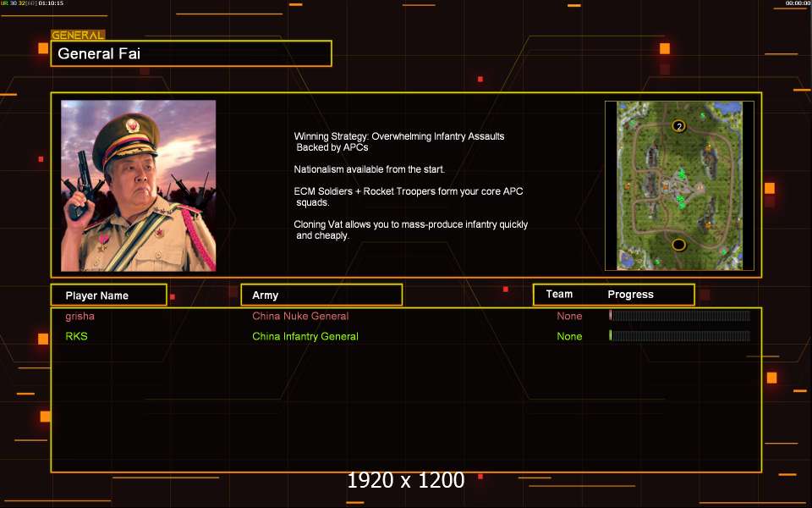812x508 pixels.
Task: Click the green None team for RKS
Action: 569,336
